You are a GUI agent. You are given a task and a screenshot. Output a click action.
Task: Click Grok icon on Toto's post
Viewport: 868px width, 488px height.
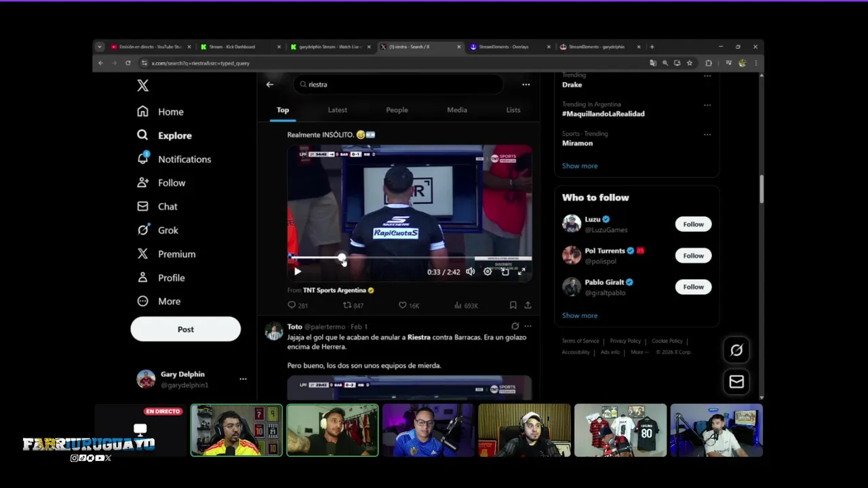point(515,326)
